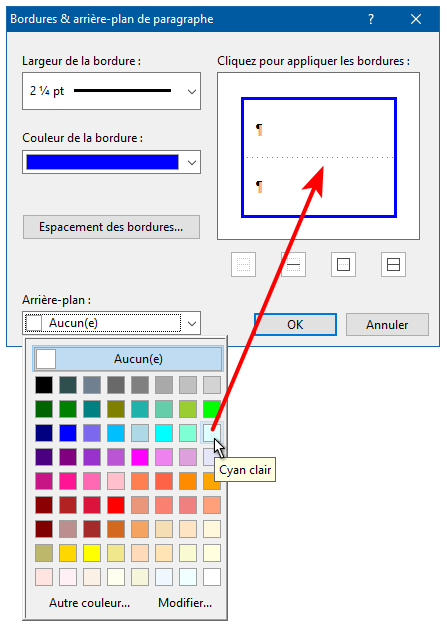447x626 pixels.
Task: Open Espacement des bordures... settings
Action: pos(111,227)
